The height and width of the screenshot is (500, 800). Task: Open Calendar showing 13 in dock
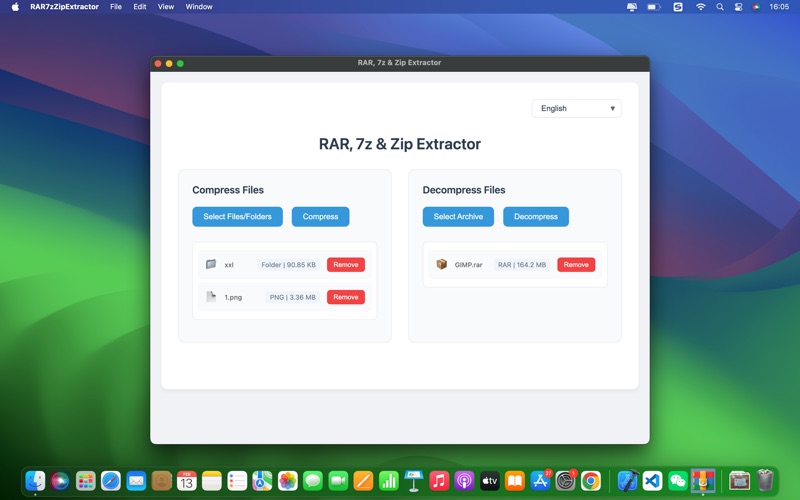pos(187,481)
